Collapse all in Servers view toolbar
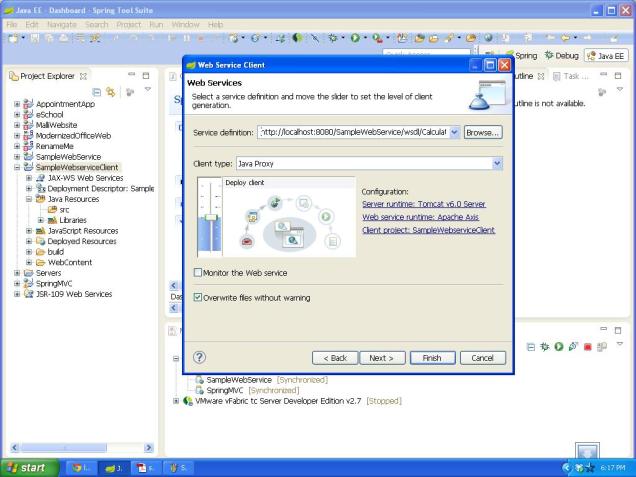 [x=530, y=347]
